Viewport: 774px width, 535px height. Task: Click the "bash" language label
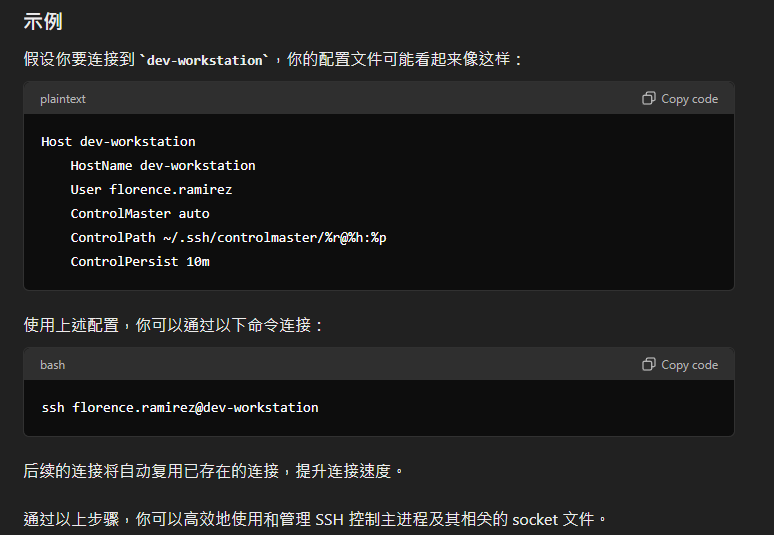[x=52, y=365]
